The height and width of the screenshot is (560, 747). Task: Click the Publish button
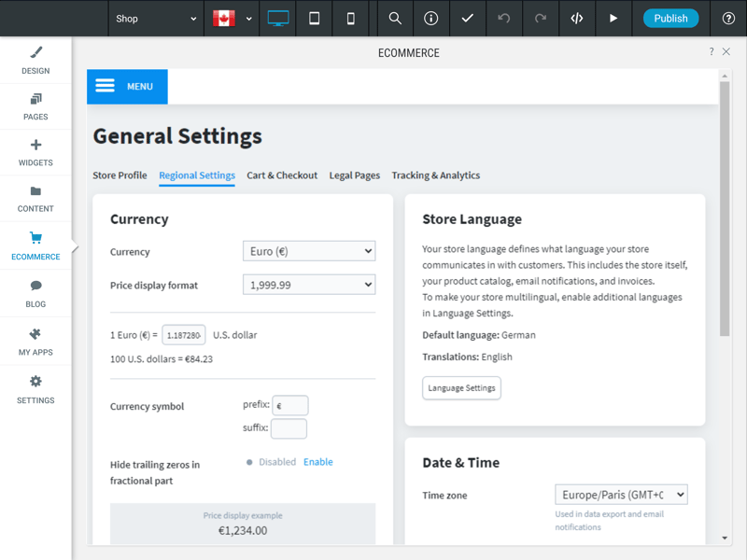coord(670,18)
